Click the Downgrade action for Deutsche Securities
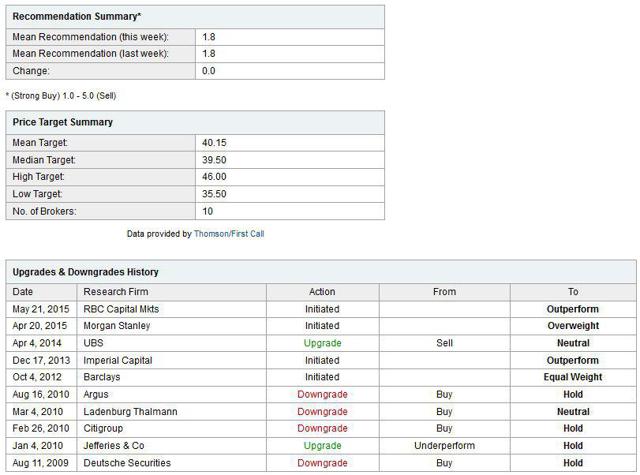 [322, 463]
